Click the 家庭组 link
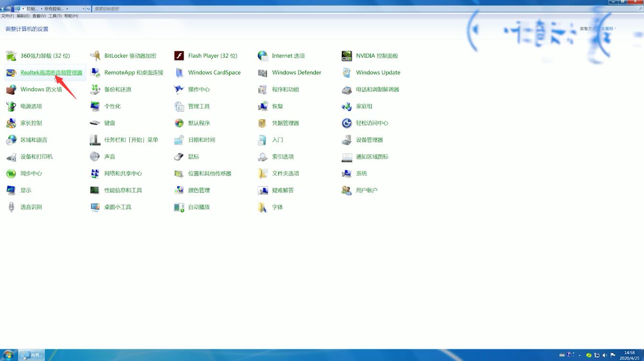644x361 pixels. tap(364, 106)
